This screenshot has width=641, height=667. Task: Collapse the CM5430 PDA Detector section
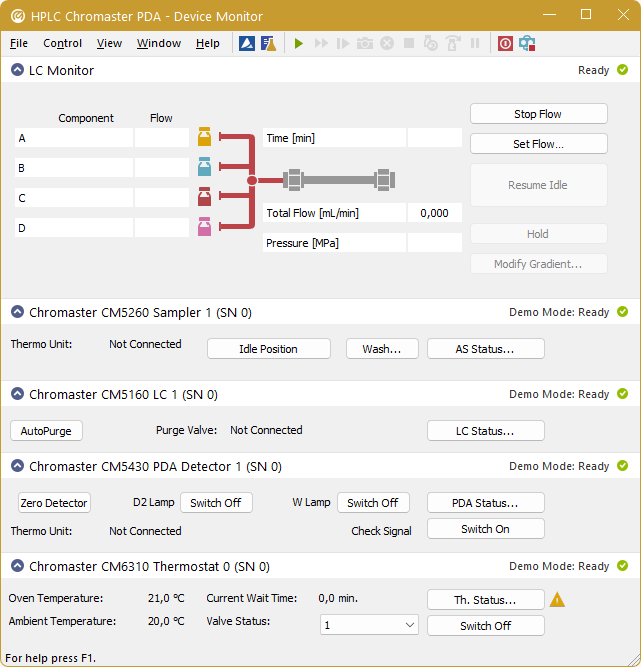(x=17, y=466)
